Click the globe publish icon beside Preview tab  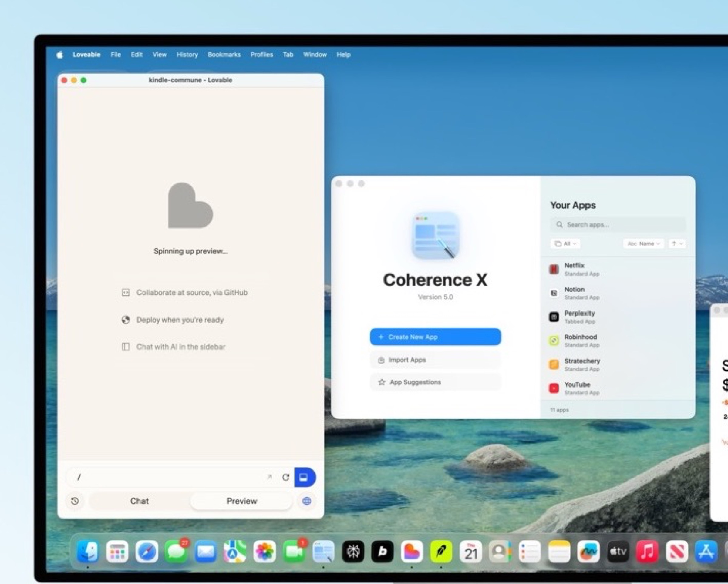[x=307, y=501]
